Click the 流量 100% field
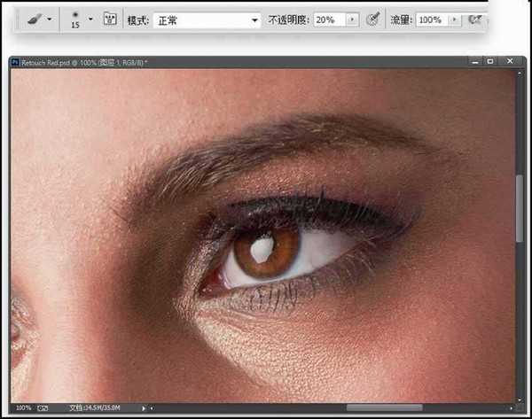The height and width of the screenshot is (419, 532). 433,20
